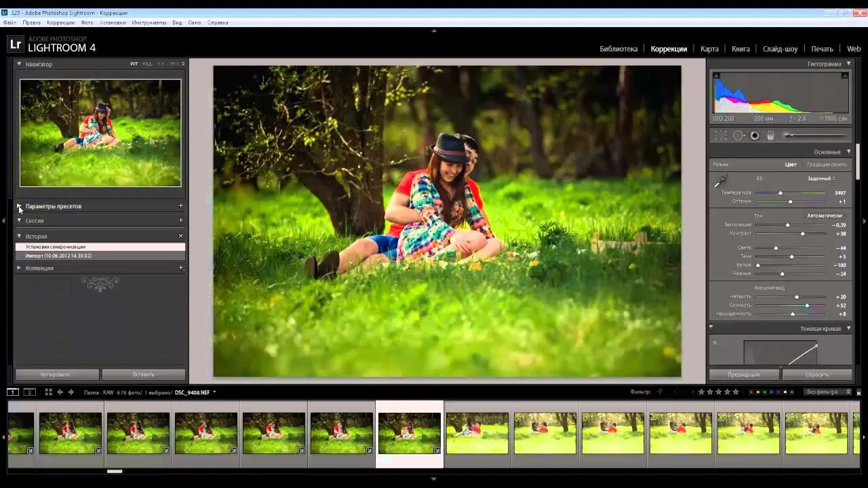Open Без фильтра filter preset dropdown
Screen dimensions: 868x488
pos(829,392)
